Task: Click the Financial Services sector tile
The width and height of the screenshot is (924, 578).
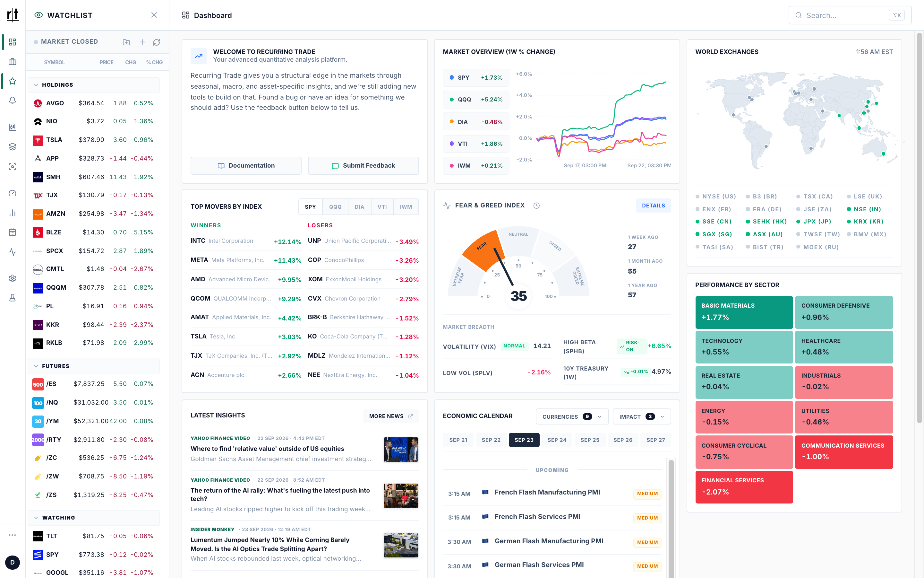Action: [x=744, y=486]
